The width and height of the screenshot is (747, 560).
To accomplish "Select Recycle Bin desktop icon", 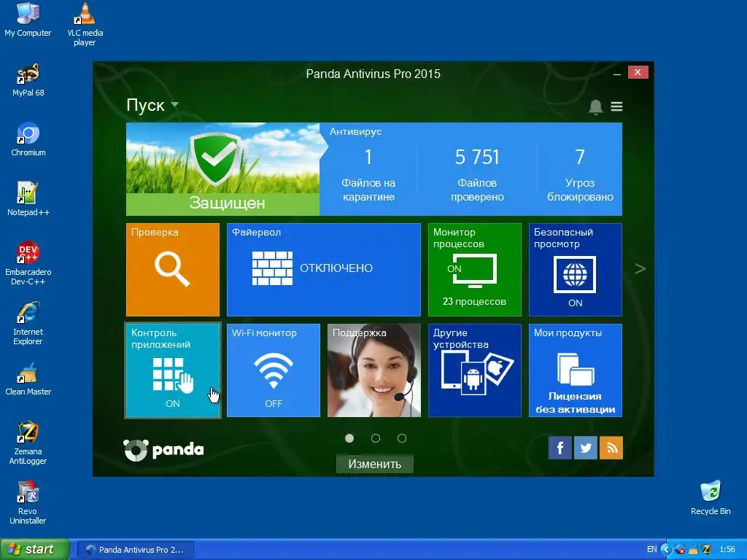I will coord(711,498).
